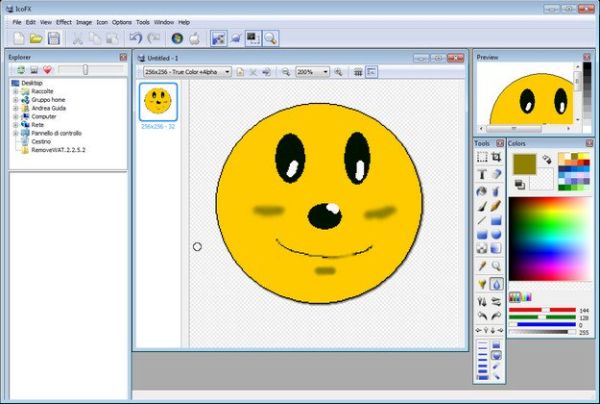The image size is (600, 404).
Task: Pick the Text tool
Action: pos(482,174)
